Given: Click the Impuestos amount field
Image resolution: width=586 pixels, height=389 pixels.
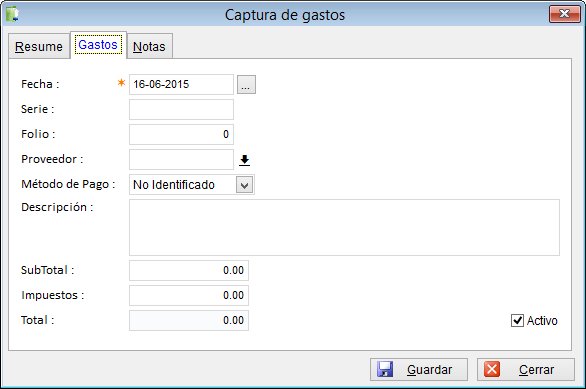Looking at the screenshot, I should point(189,296).
